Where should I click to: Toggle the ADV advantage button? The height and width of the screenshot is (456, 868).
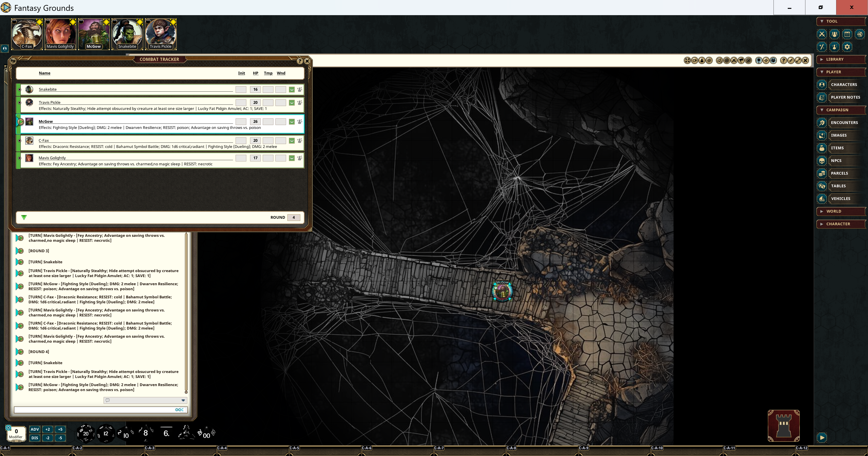(x=35, y=429)
